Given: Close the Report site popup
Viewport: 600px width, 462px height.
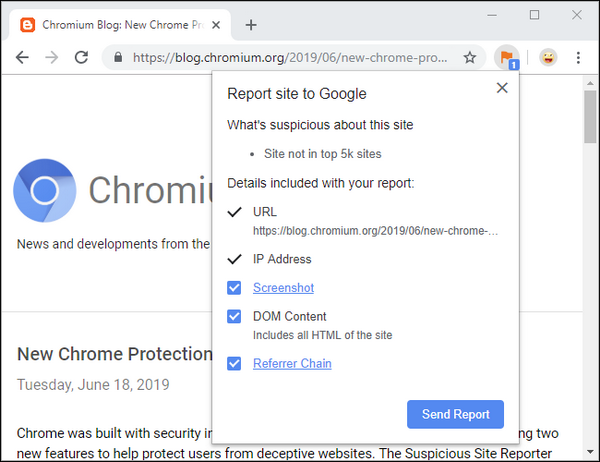Looking at the screenshot, I should tap(502, 88).
